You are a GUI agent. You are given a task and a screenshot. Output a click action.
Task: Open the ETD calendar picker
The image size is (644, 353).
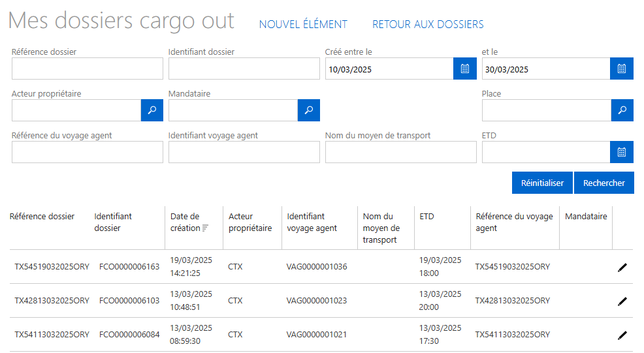click(621, 152)
